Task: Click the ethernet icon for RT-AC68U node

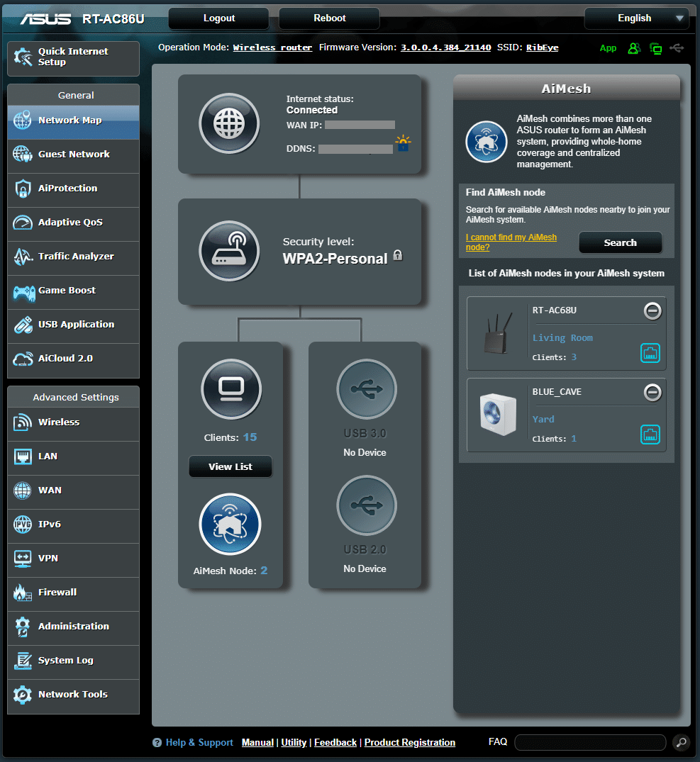Action: click(x=650, y=352)
